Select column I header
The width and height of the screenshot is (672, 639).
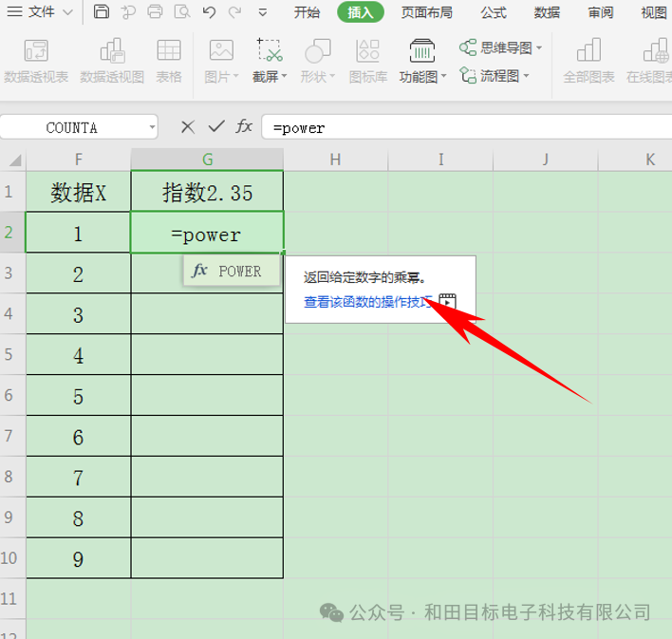tap(440, 160)
